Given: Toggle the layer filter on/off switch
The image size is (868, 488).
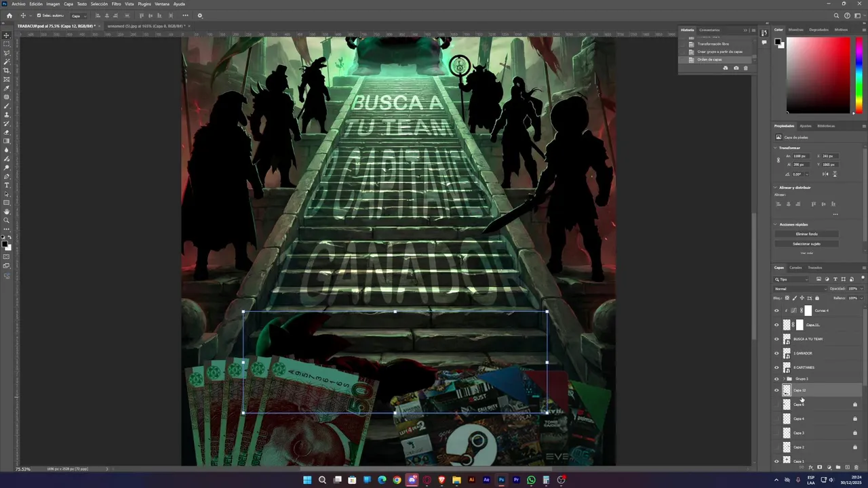Looking at the screenshot, I should (862, 279).
